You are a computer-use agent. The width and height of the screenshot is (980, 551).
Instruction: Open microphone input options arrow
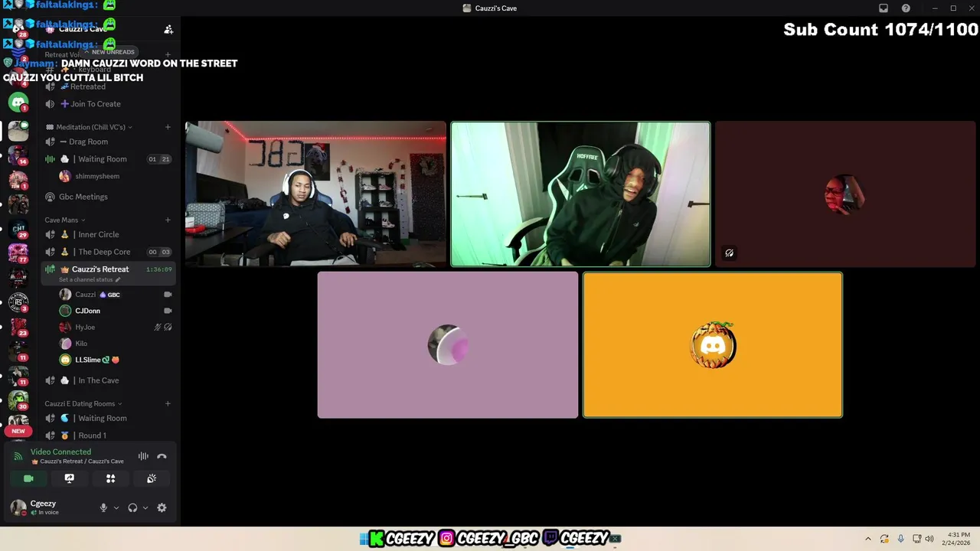click(116, 507)
